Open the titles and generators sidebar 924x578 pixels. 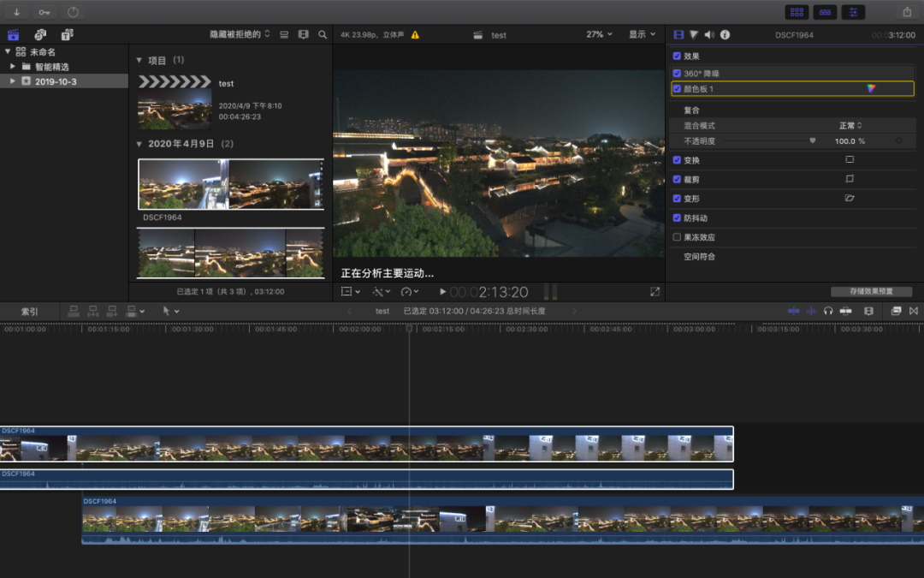point(68,35)
